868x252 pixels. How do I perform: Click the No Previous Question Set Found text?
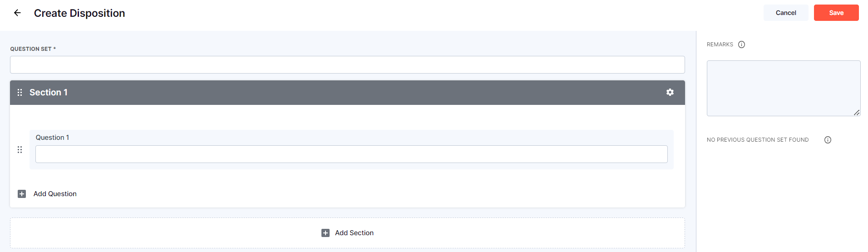coord(758,140)
